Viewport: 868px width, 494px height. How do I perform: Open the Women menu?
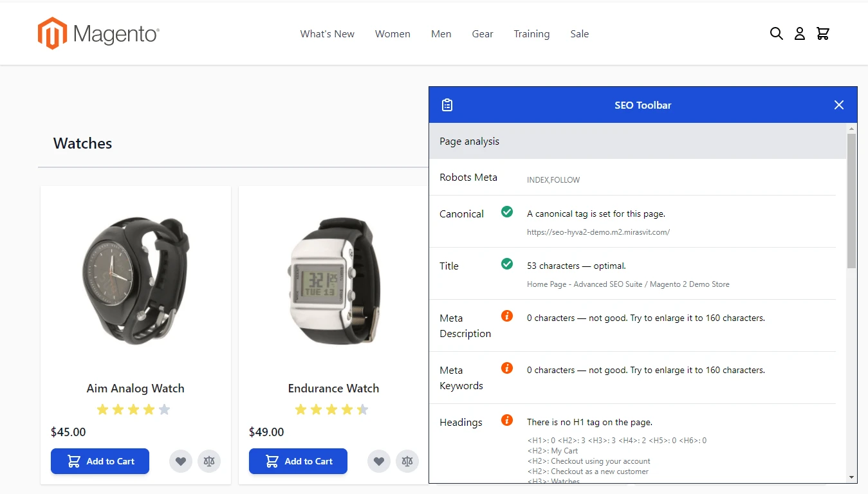392,34
